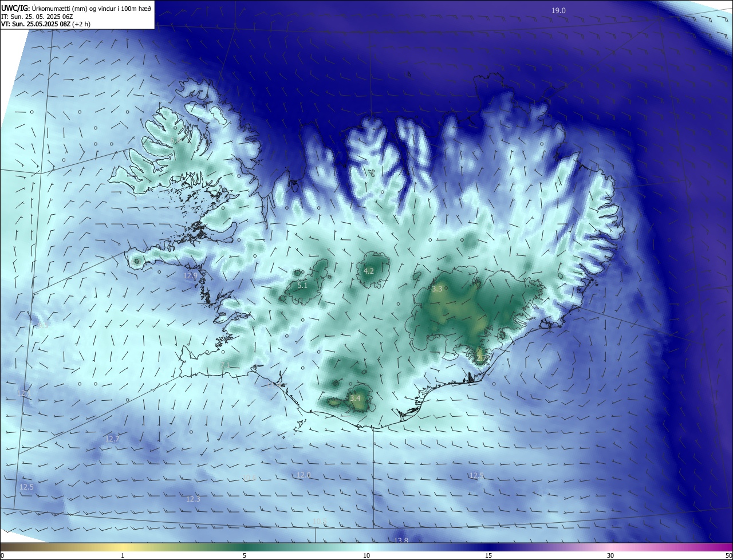Click the '5' tick on the color scale
733x560 pixels.
(x=245, y=555)
